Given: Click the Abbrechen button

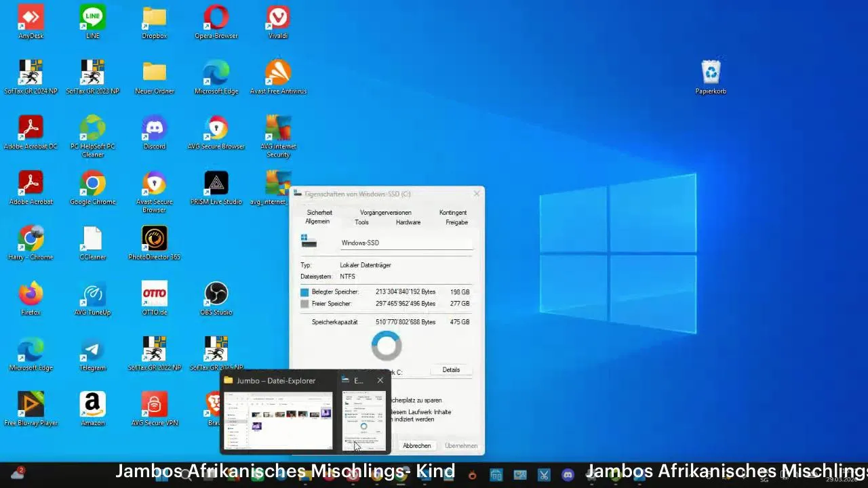Looking at the screenshot, I should pos(416,445).
